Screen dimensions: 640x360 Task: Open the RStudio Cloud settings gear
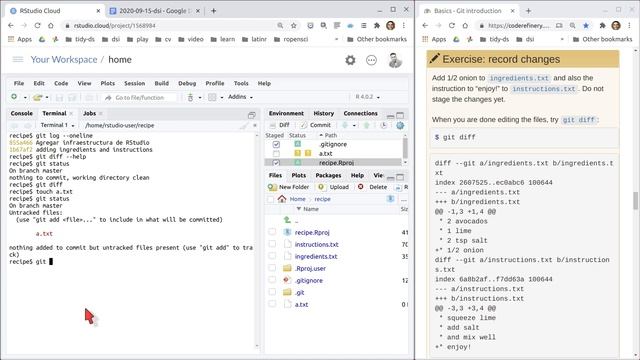tap(350, 60)
